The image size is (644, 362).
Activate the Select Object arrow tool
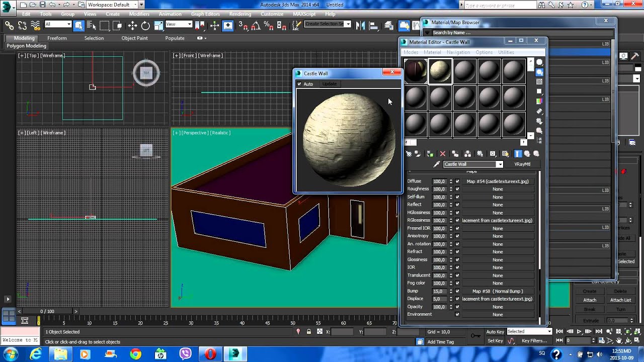(x=79, y=25)
